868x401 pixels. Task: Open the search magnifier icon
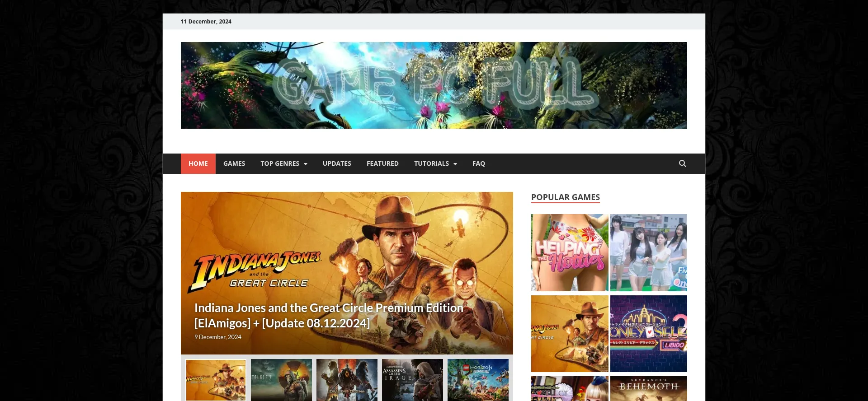point(682,163)
